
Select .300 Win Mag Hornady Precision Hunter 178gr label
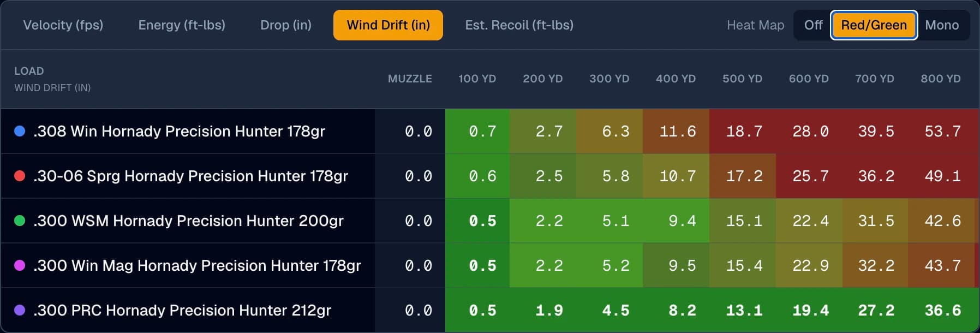[197, 265]
